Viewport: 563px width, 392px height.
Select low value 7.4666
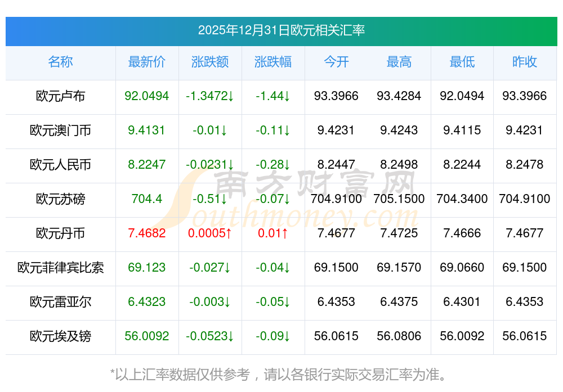point(462,233)
